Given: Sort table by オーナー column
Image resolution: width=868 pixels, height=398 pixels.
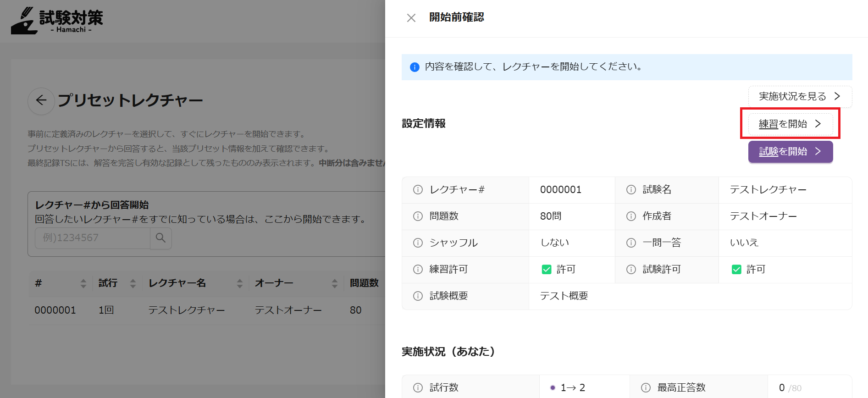Looking at the screenshot, I should point(334,283).
